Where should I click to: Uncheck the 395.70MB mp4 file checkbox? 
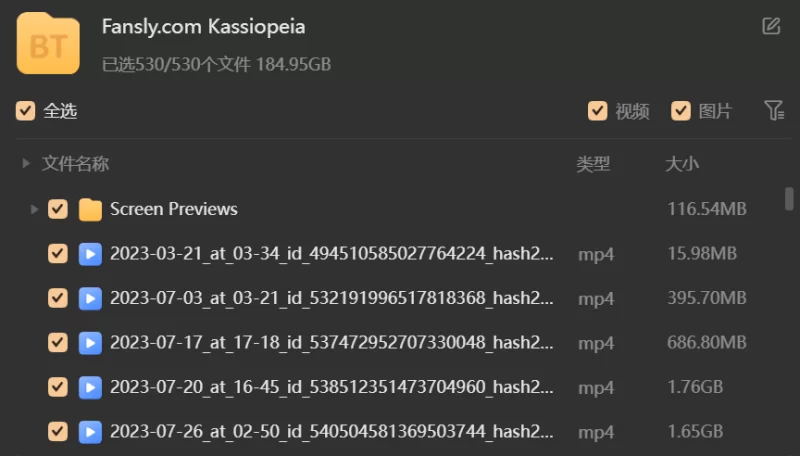click(58, 298)
